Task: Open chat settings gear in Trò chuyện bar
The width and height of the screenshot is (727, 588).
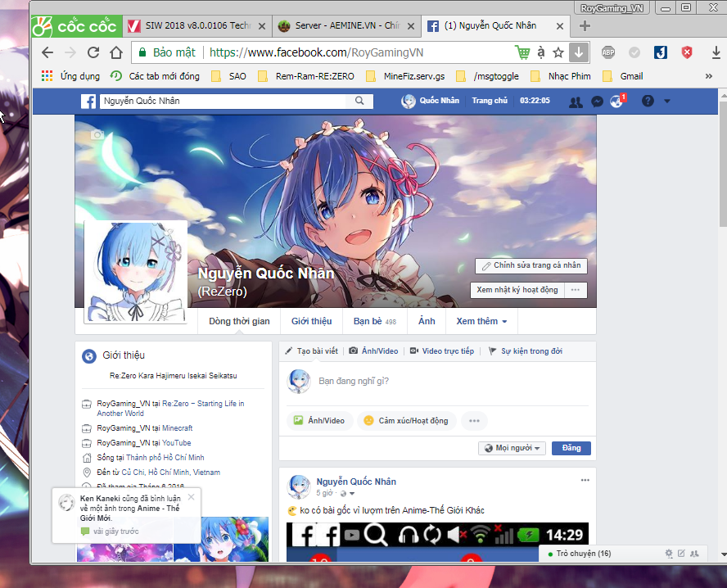Action: click(668, 554)
